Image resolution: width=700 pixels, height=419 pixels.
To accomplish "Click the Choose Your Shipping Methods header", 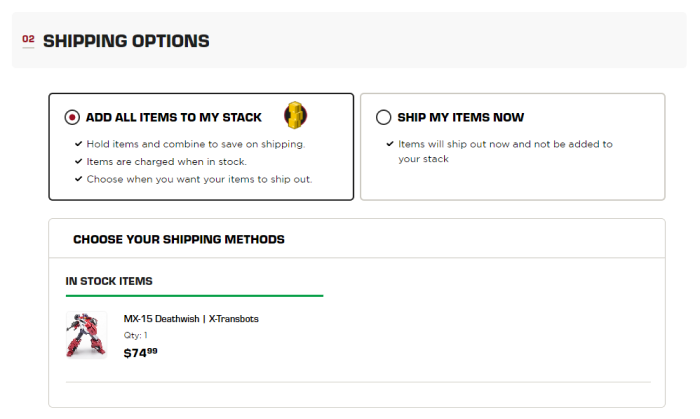I will pos(179,239).
